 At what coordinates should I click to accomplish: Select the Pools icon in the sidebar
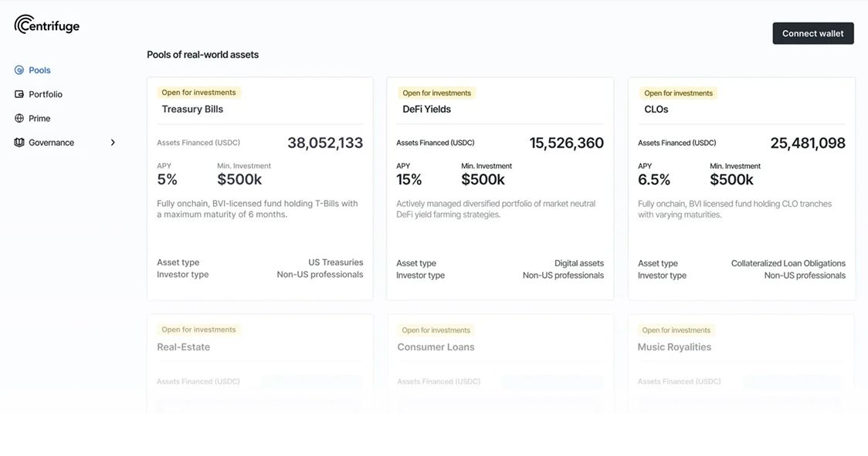tap(19, 69)
